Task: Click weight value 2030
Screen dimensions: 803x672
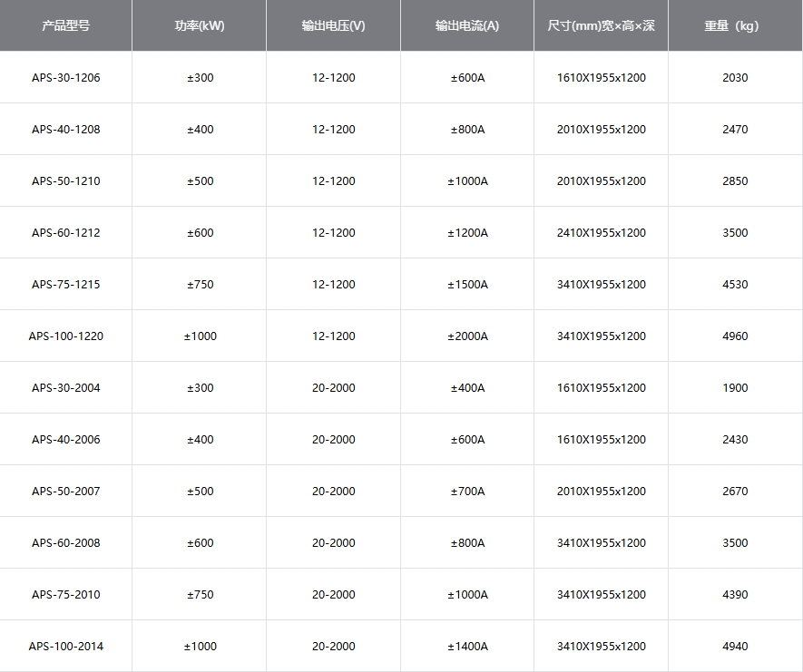Action: (x=735, y=78)
